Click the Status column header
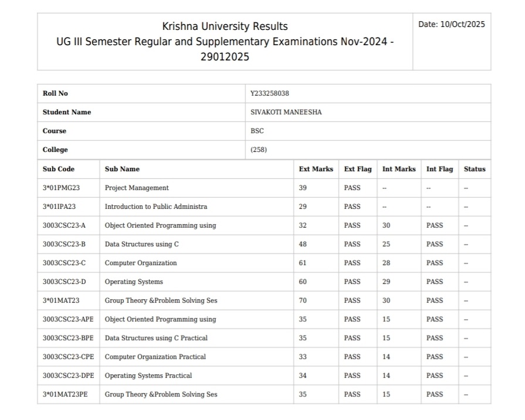525x420 pixels. click(475, 169)
